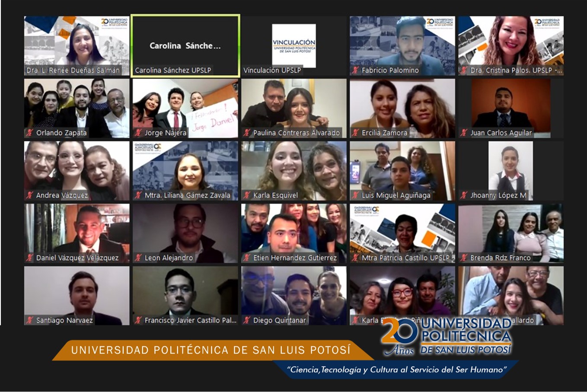Click muted mic icon by Leon Alejandro

(138, 258)
